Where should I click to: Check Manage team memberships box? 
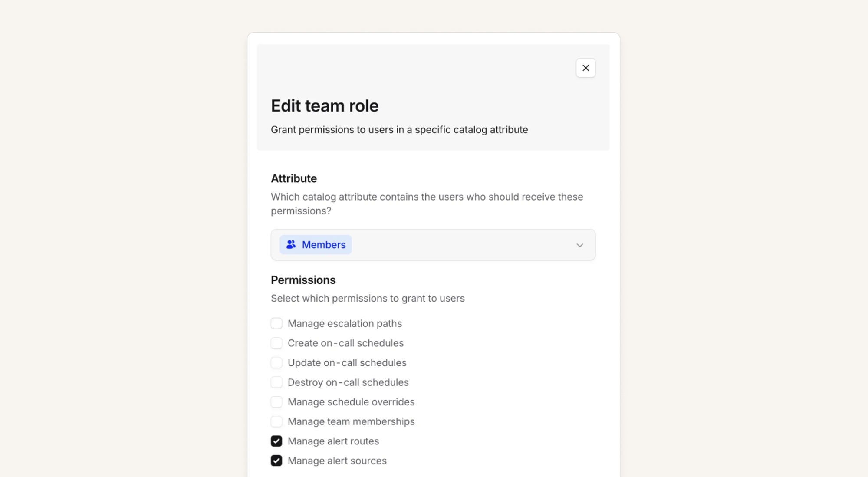click(x=276, y=421)
